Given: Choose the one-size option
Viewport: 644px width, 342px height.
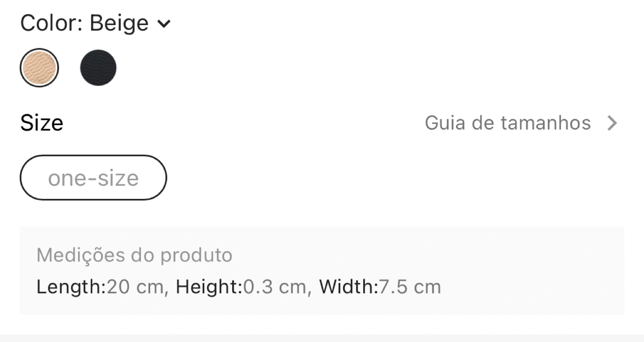Looking at the screenshot, I should [93, 177].
